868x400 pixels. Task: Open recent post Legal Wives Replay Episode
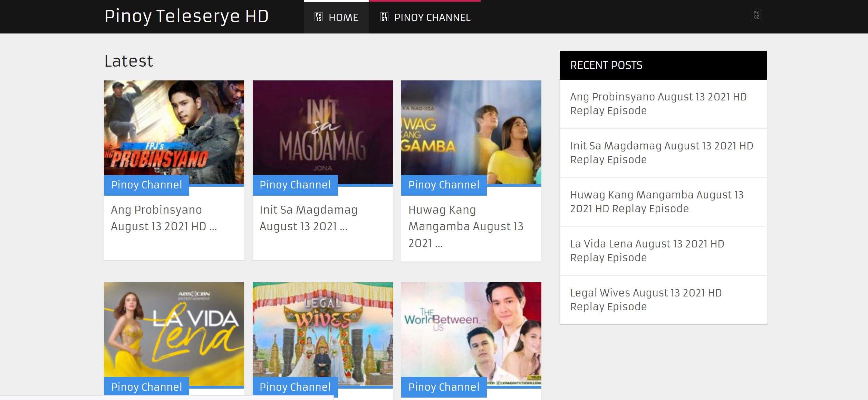pos(646,300)
